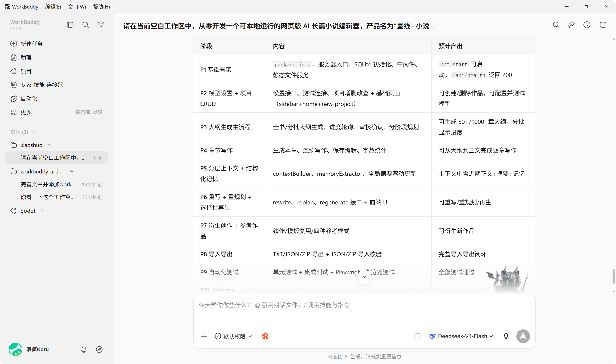Image resolution: width=616 pixels, height=364 pixels.
Task: Select the 请在当前空白工作区中 conversation
Action: 56,158
